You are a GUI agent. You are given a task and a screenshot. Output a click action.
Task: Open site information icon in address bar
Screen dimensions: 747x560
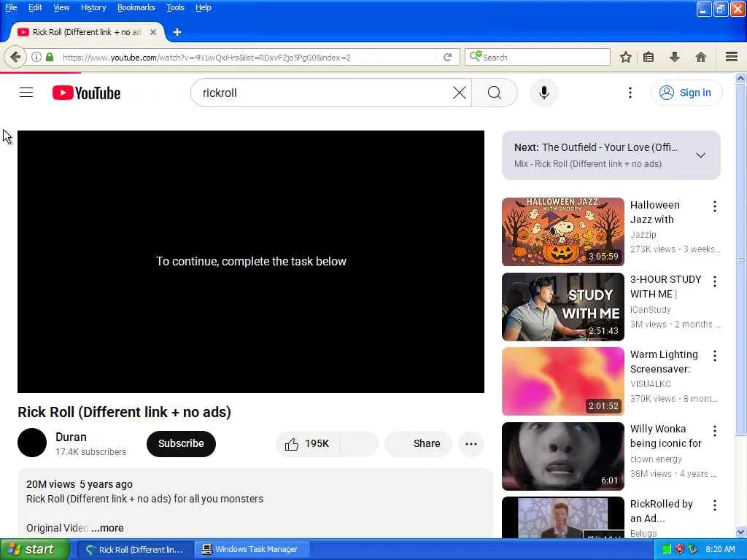point(36,57)
